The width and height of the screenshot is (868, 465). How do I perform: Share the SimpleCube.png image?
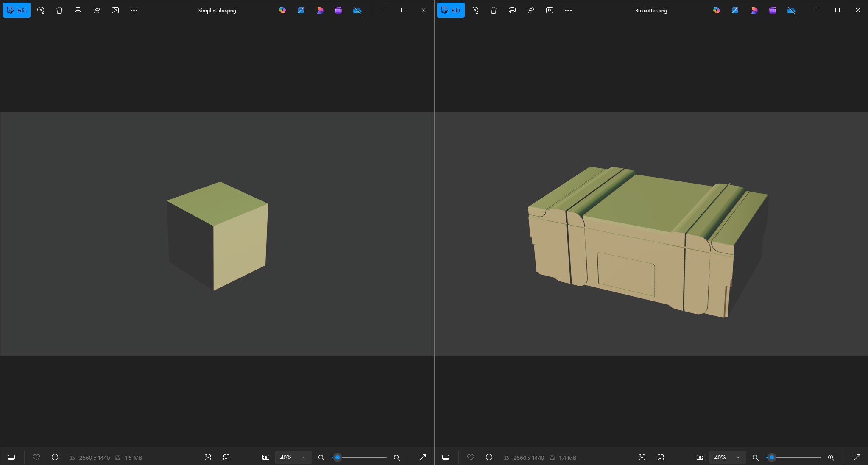tap(97, 10)
